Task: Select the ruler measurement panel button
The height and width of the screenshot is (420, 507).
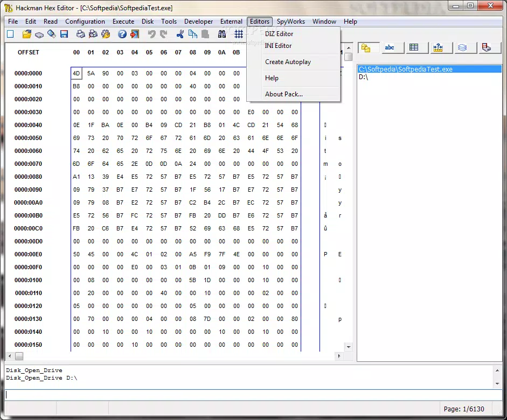Action: (x=442, y=48)
